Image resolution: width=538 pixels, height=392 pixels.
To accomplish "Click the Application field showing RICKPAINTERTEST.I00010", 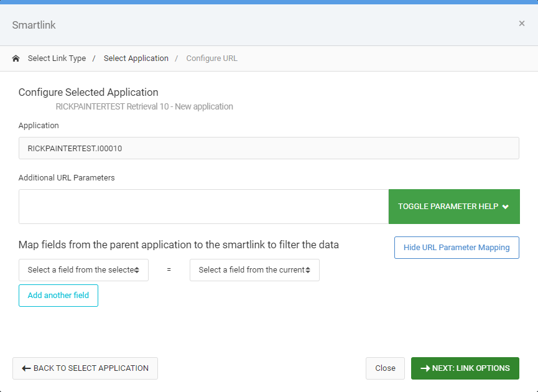I will tap(269, 148).
